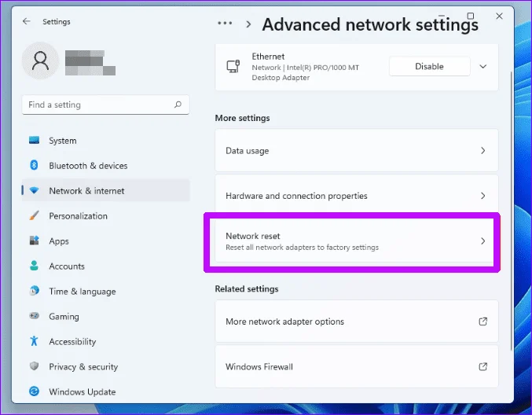Viewport: 532px width, 415px height.
Task: Click the Related settings heading
Action: click(x=247, y=288)
